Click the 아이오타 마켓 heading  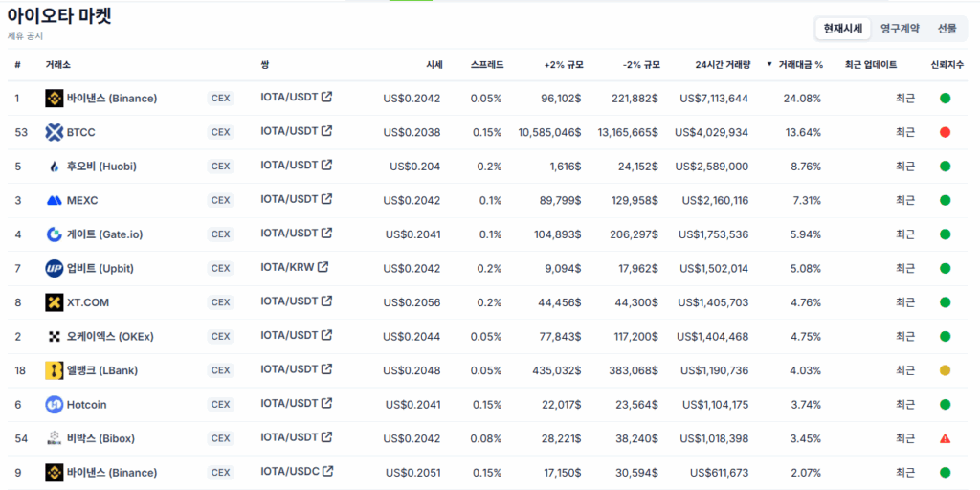click(x=59, y=16)
